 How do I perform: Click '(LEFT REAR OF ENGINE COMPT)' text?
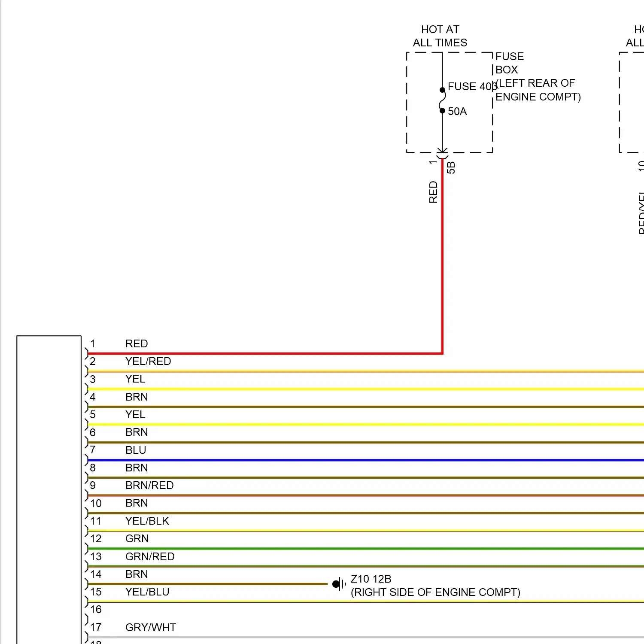coord(538,90)
